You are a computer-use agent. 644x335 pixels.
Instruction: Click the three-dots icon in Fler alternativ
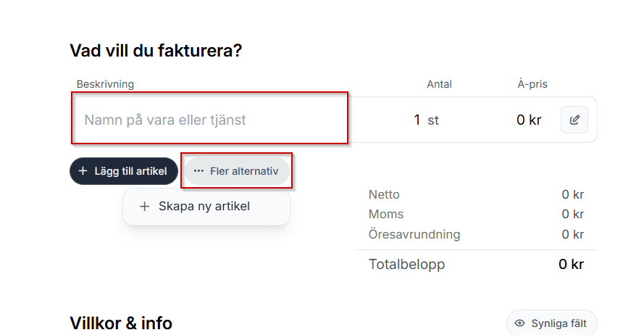click(x=198, y=171)
